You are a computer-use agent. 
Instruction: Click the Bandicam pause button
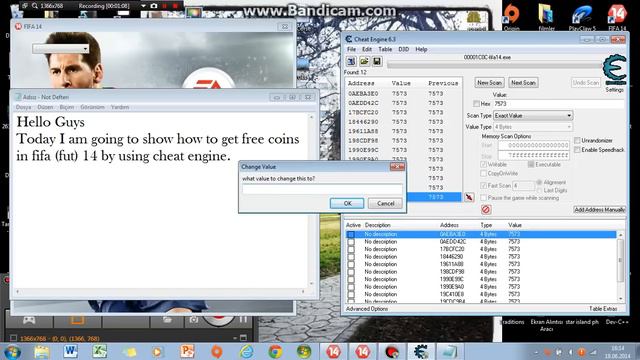tap(243, 320)
